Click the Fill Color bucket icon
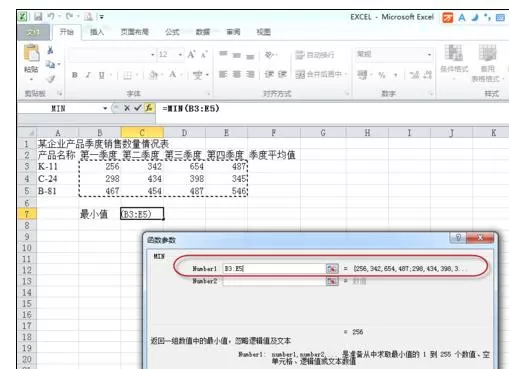509x369 pixels. [x=153, y=75]
